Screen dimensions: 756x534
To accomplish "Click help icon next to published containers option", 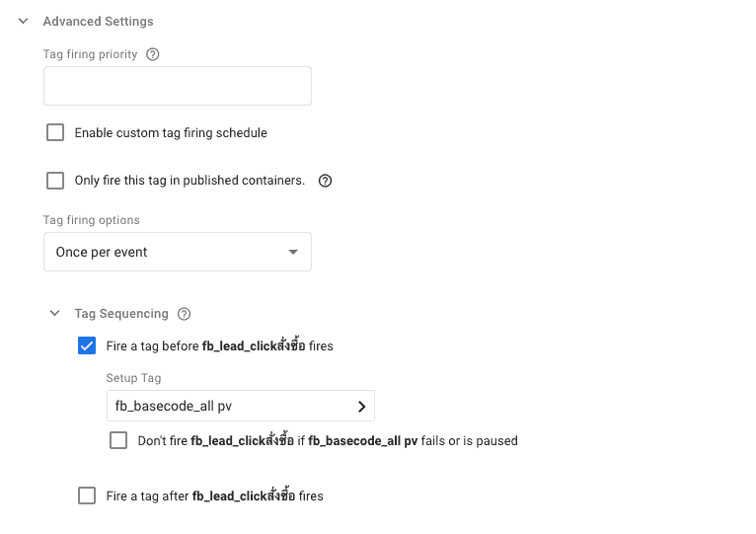I will 325,181.
